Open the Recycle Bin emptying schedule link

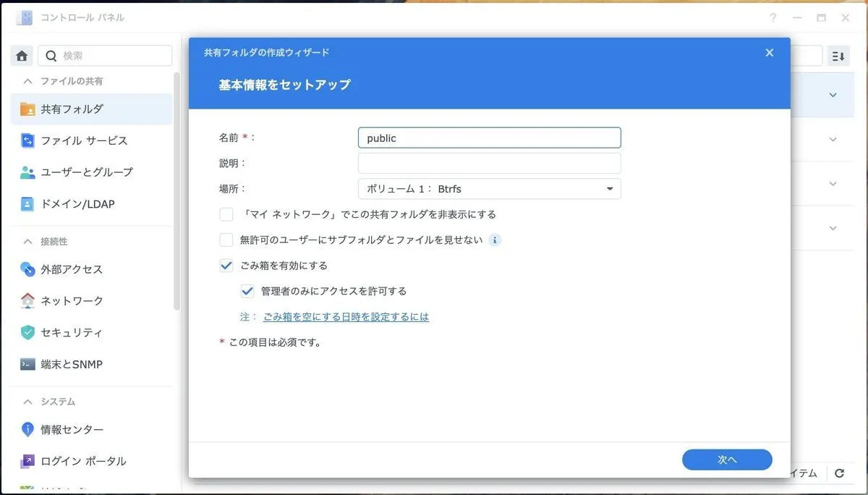[346, 317]
